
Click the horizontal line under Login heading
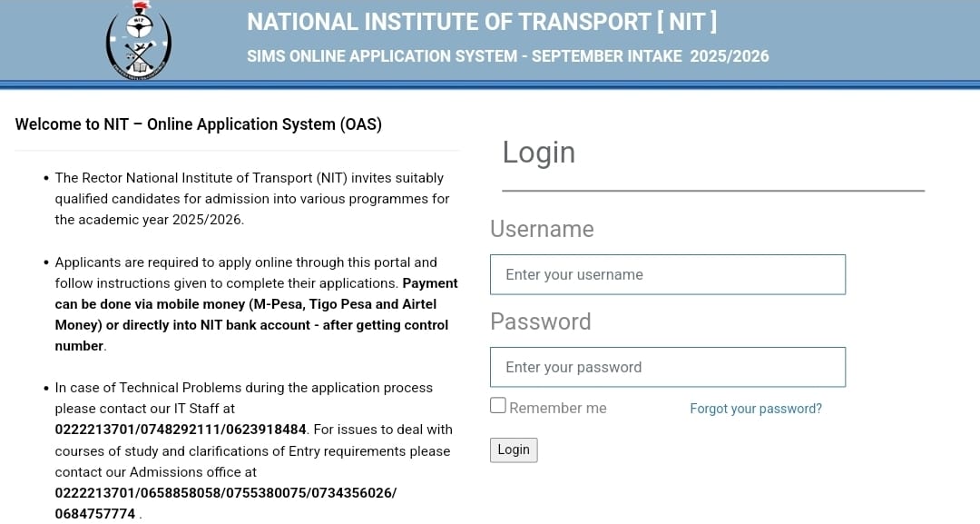(x=712, y=191)
